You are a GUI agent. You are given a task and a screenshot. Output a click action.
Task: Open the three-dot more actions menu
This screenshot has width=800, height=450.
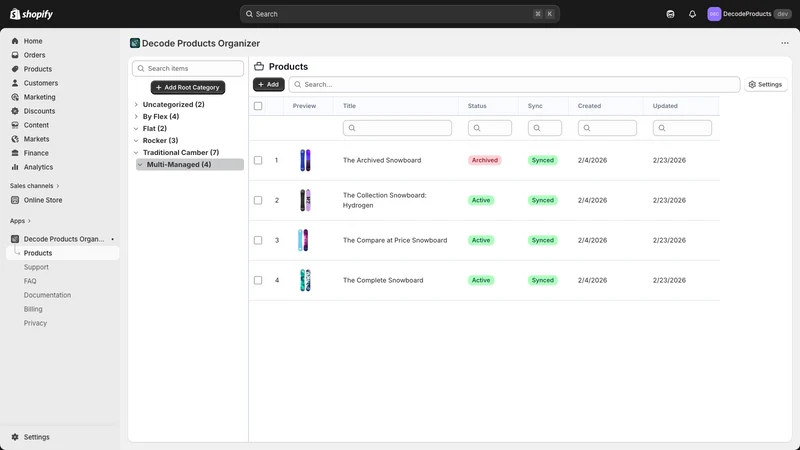785,43
